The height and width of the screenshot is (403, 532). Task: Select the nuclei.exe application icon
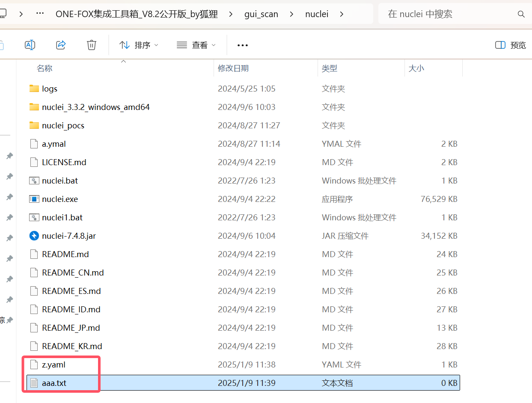tap(34, 199)
